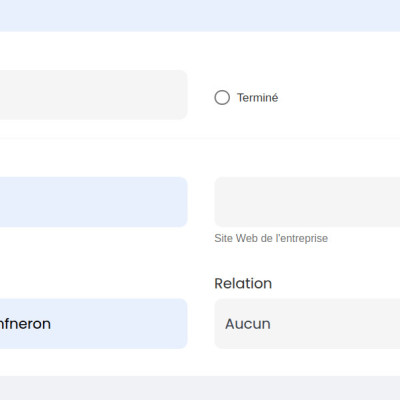Viewport: 400px width, 400px height.
Task: Click the white area below the top banner
Action: tap(200, 50)
